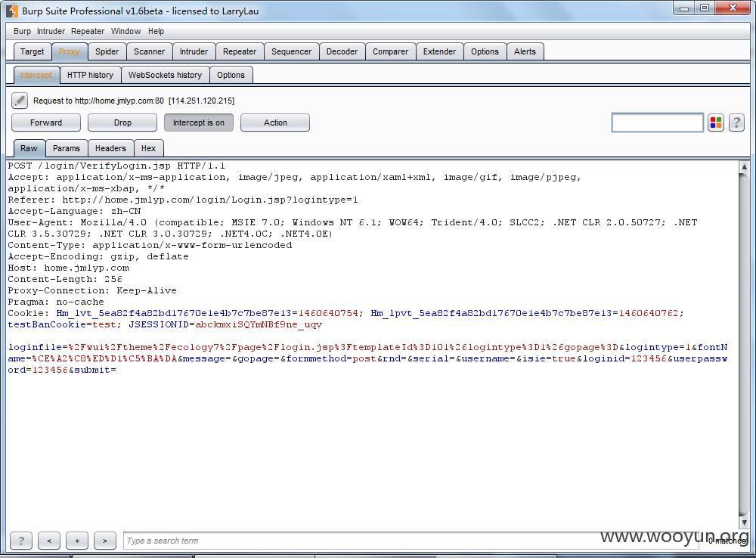Open the Scanner tab
This screenshot has width=756, height=558.
[150, 51]
